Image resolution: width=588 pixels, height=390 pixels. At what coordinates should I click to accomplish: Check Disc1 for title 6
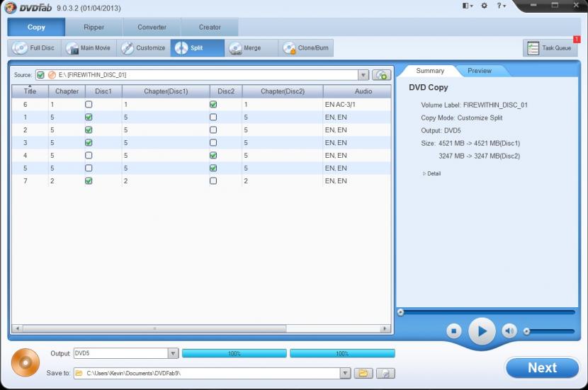pos(89,105)
